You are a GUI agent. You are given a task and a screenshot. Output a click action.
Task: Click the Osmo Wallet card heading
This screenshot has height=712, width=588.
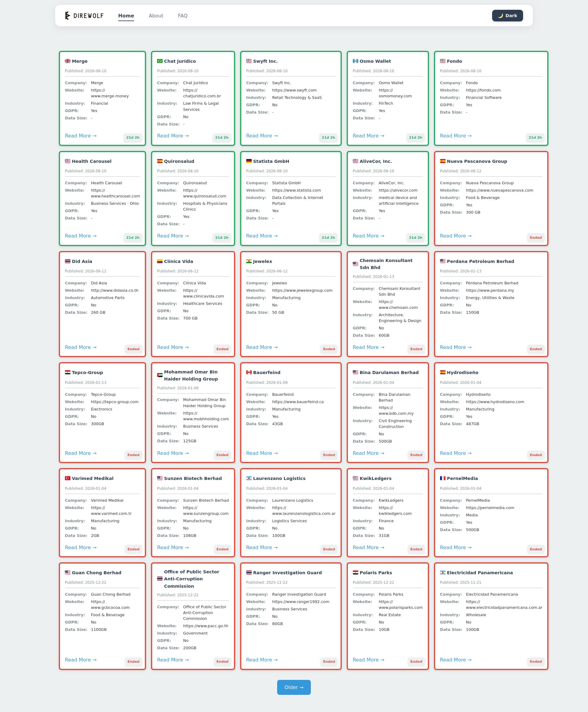[x=375, y=61]
